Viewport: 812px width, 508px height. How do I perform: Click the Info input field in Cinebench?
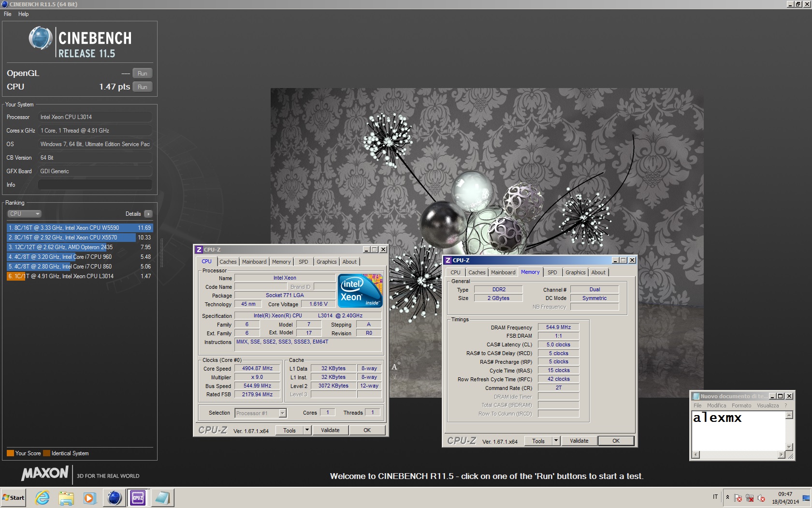tap(95, 185)
